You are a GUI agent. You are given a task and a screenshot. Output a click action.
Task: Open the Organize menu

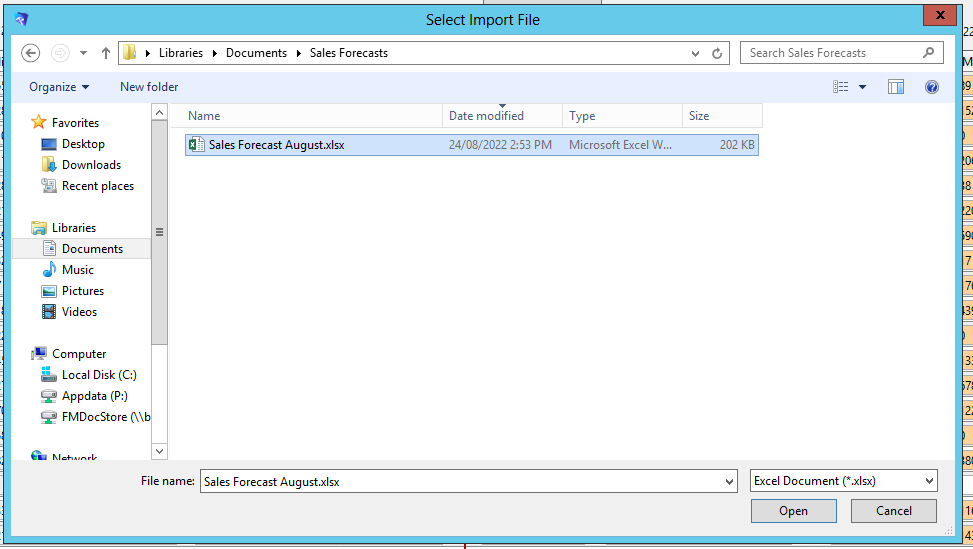click(x=59, y=87)
